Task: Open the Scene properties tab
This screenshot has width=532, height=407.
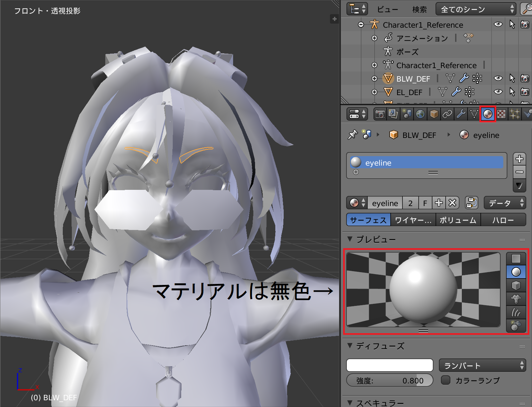Action: click(x=407, y=114)
